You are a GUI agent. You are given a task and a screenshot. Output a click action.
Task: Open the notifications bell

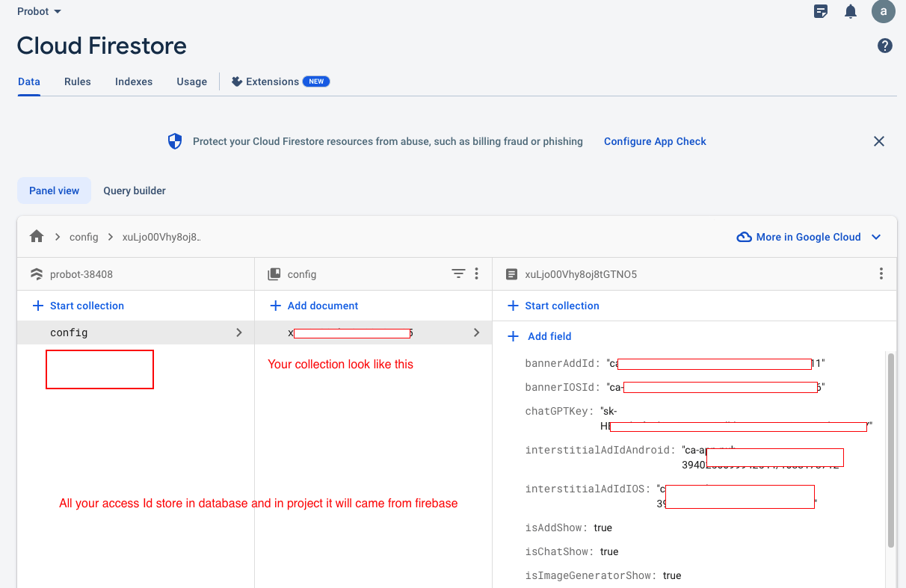851,11
